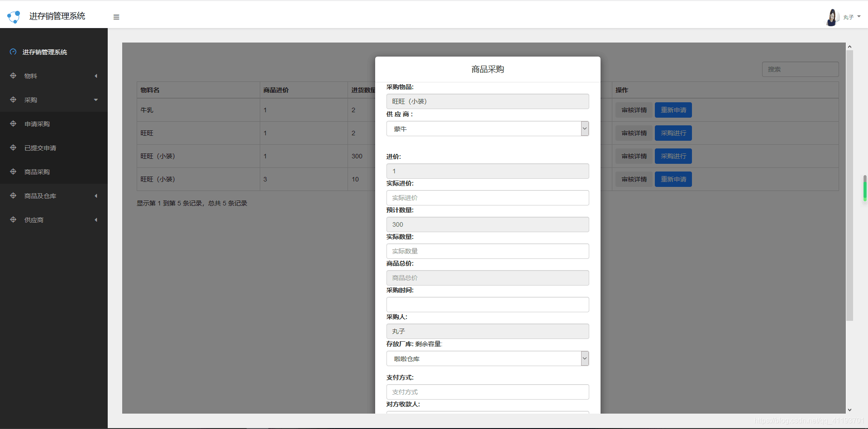This screenshot has height=429, width=868.
Task: Click the scrollbar up arrow
Action: click(x=849, y=47)
